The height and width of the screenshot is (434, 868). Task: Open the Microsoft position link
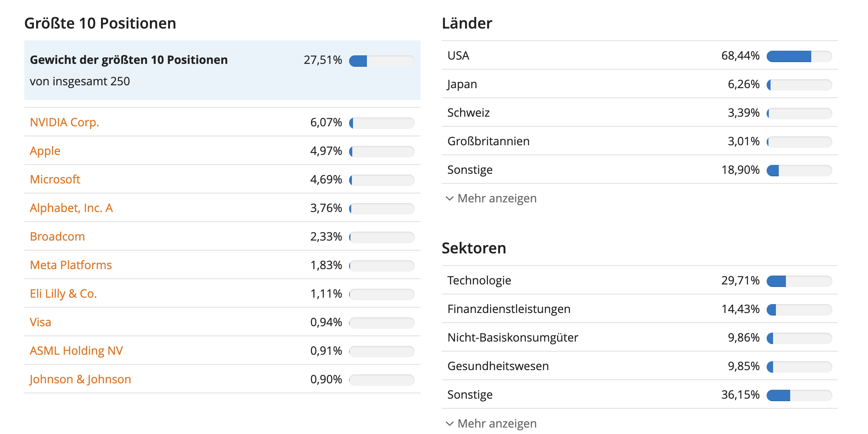(55, 180)
